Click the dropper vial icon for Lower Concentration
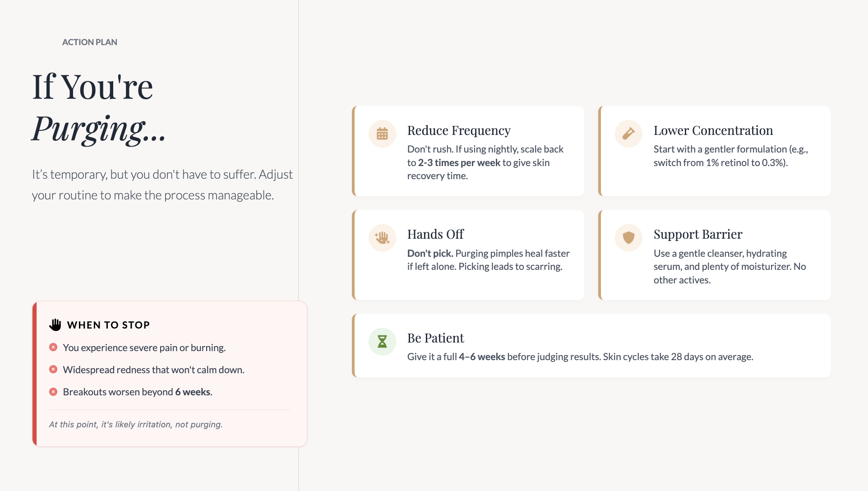This screenshot has width=868, height=491. point(628,134)
